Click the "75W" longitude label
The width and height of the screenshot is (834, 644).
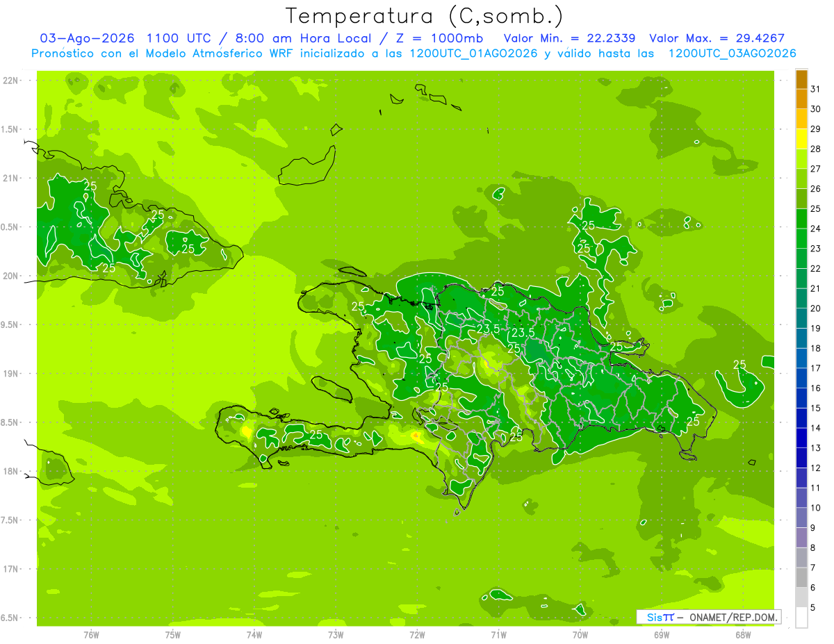[x=172, y=635]
